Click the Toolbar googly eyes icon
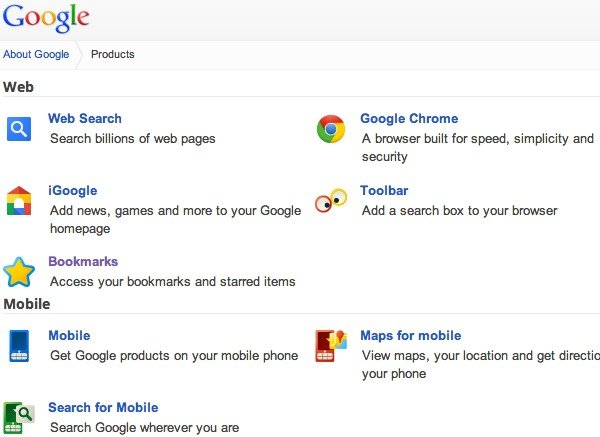This screenshot has width=600, height=437. (x=331, y=201)
